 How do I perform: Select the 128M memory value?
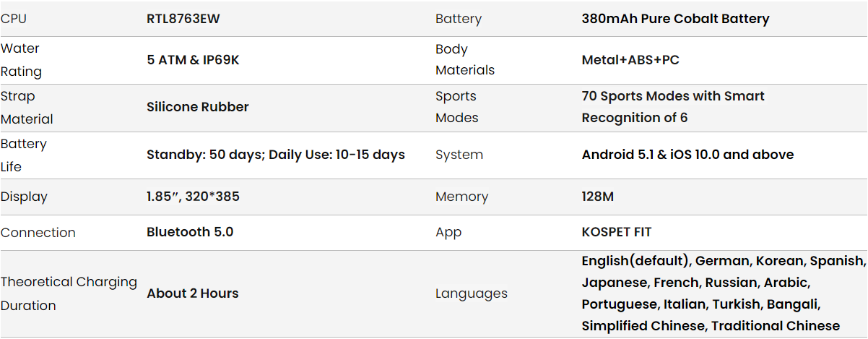598,197
